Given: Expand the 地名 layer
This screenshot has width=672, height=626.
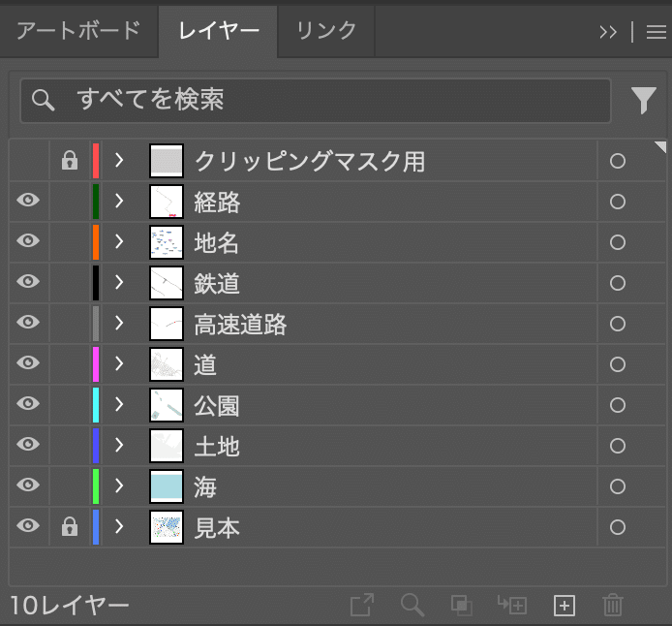Looking at the screenshot, I should click(119, 241).
